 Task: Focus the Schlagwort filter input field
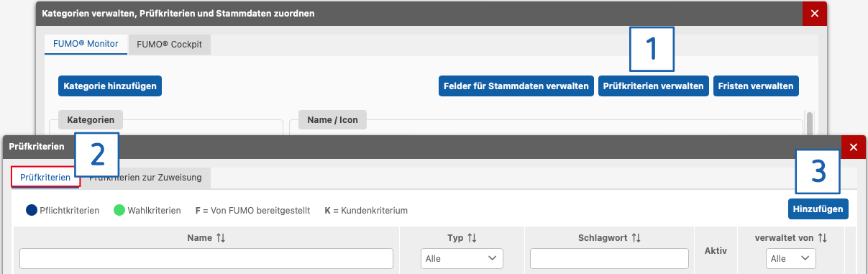pyautogui.click(x=609, y=258)
